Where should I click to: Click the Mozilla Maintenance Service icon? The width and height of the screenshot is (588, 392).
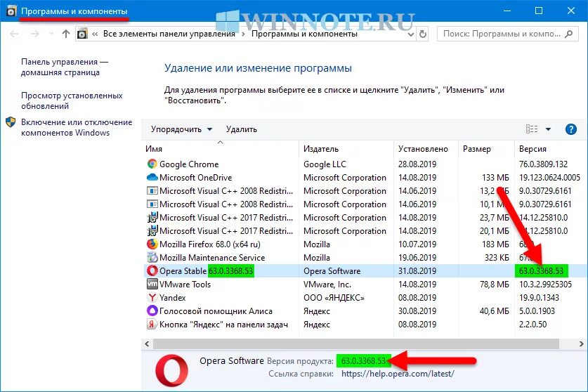(152, 257)
